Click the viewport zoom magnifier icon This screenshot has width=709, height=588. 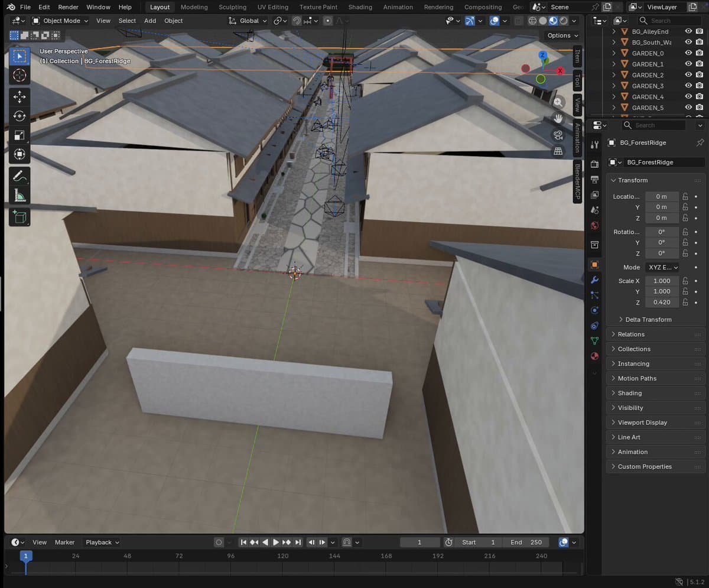pos(558,102)
